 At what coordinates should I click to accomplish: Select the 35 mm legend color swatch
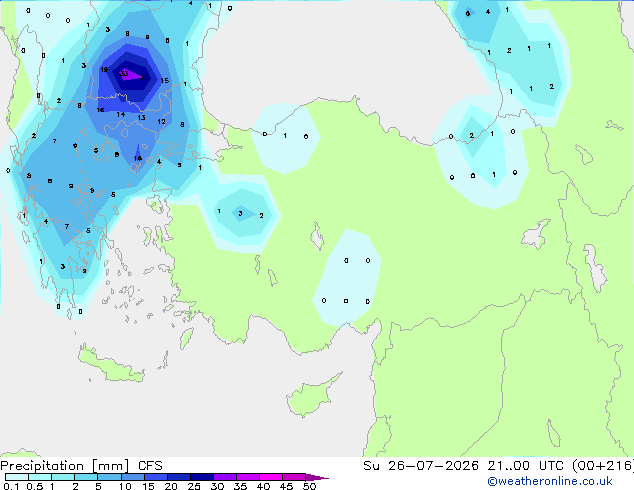click(248, 477)
